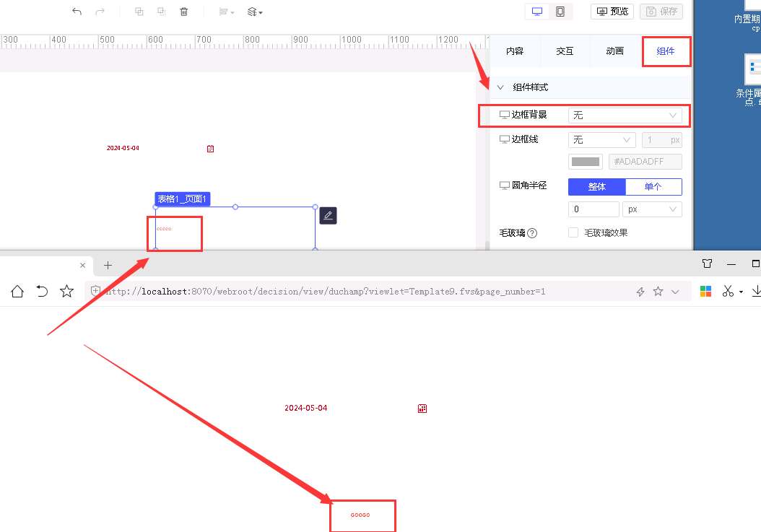The image size is (761, 532).
Task: Click the gray border color swatch
Action: 586,162
